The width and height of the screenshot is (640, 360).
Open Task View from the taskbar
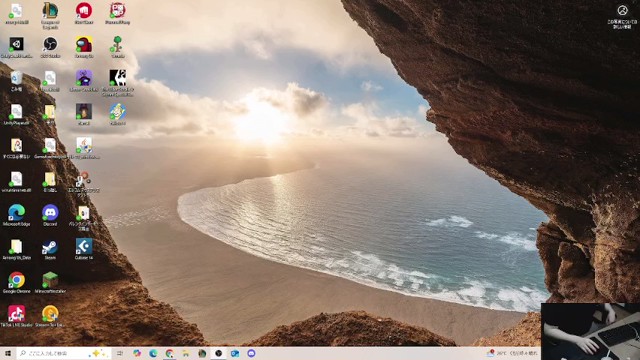click(x=120, y=353)
